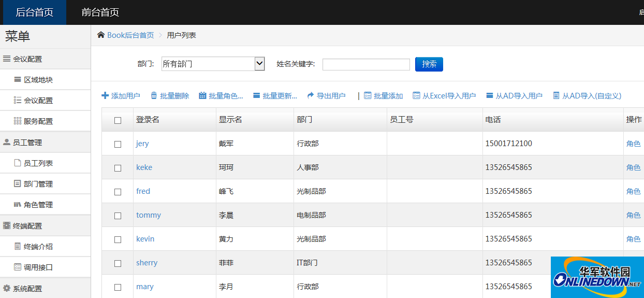644x298 pixels.
Task: Select the checkbox for user tommy
Action: coord(118,216)
